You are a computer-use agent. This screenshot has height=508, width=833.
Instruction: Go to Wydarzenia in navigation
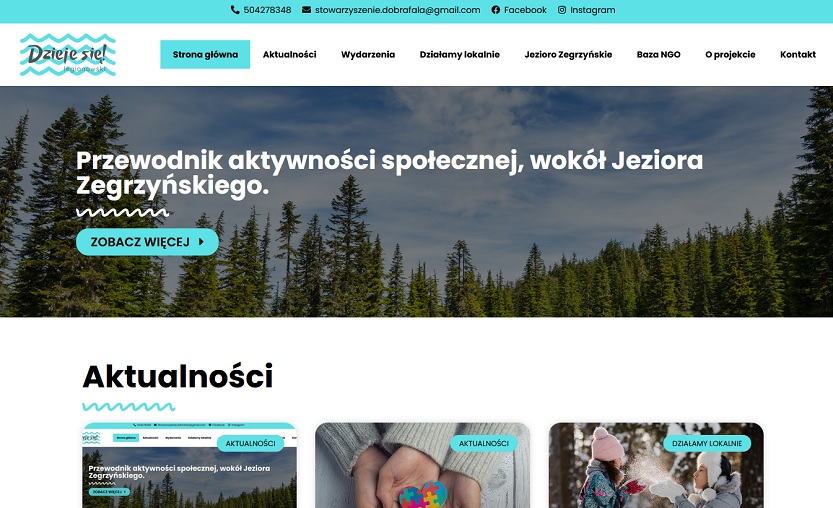pyautogui.click(x=368, y=54)
